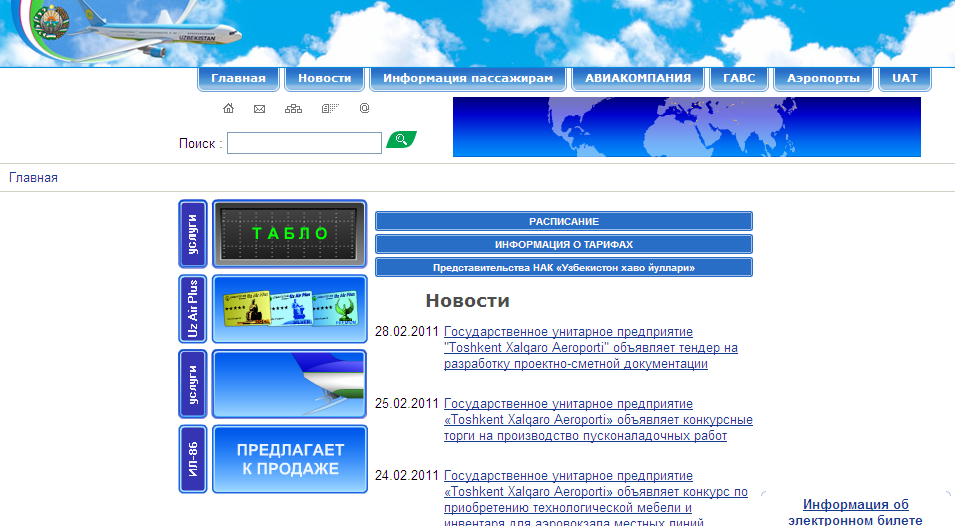
Task: Open the 25.02.2011 конкурсные торги news link
Action: (x=598, y=419)
